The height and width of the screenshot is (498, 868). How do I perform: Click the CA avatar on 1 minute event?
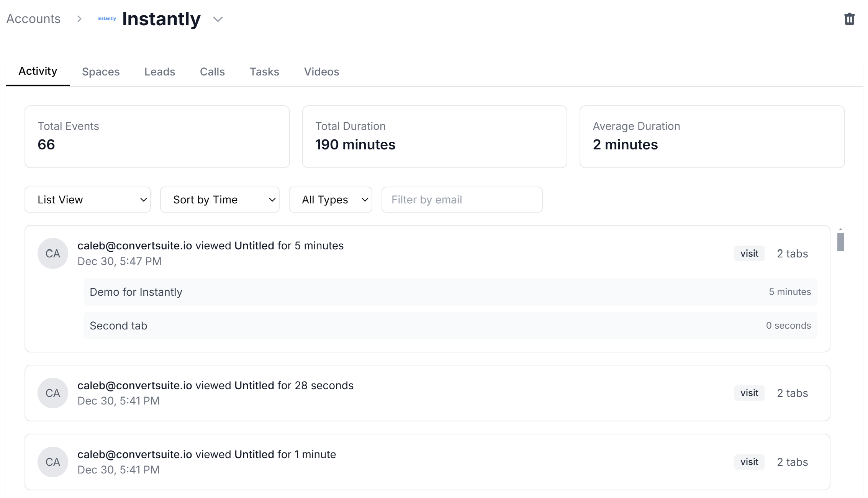point(53,462)
